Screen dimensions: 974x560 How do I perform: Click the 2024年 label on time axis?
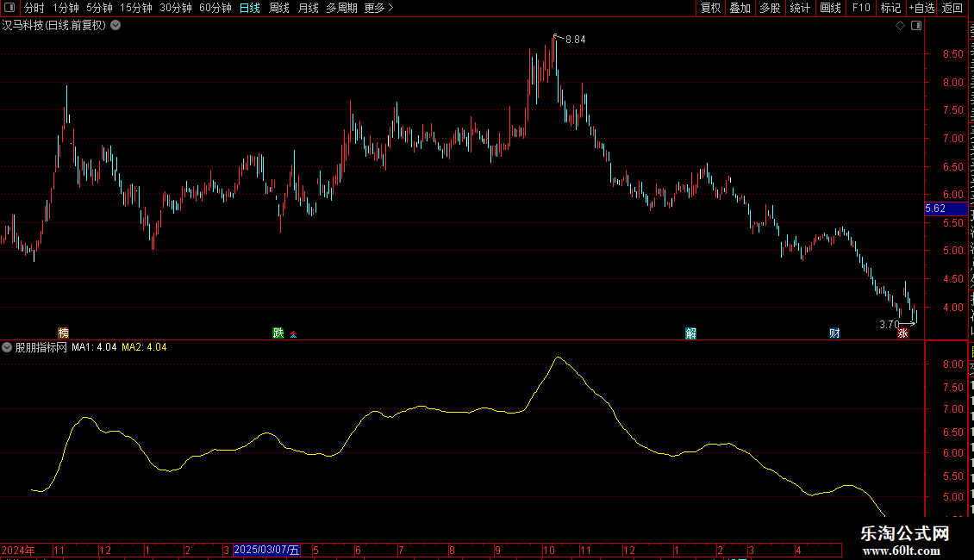click(18, 551)
